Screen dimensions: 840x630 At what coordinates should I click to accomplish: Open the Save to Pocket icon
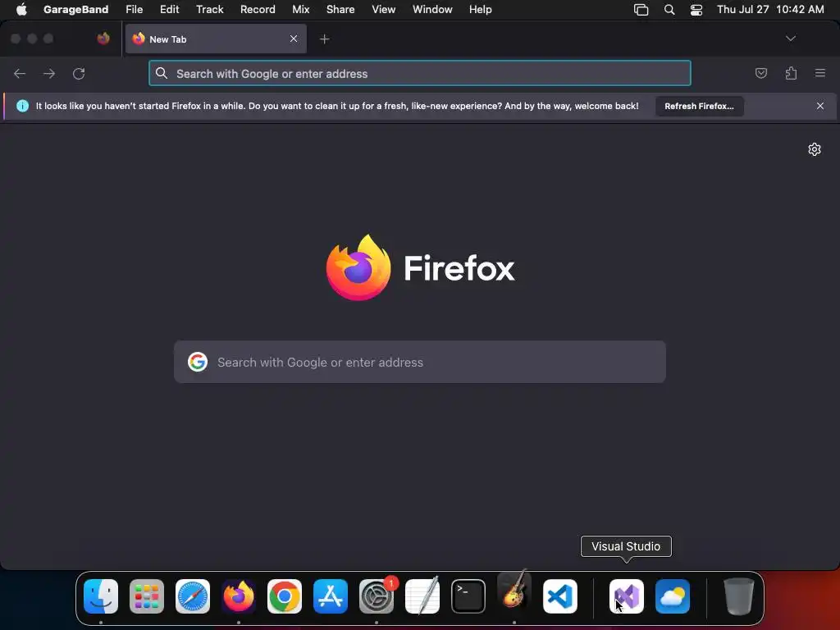(760, 73)
